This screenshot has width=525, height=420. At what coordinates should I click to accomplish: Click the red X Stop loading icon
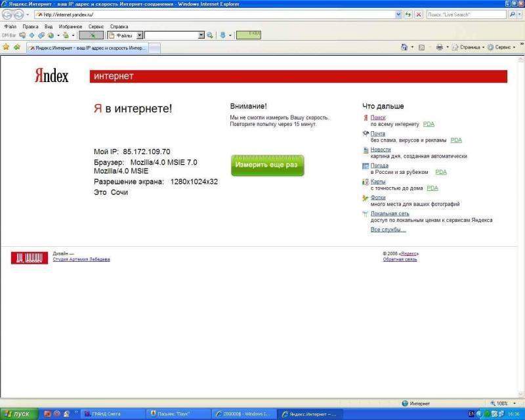point(419,14)
